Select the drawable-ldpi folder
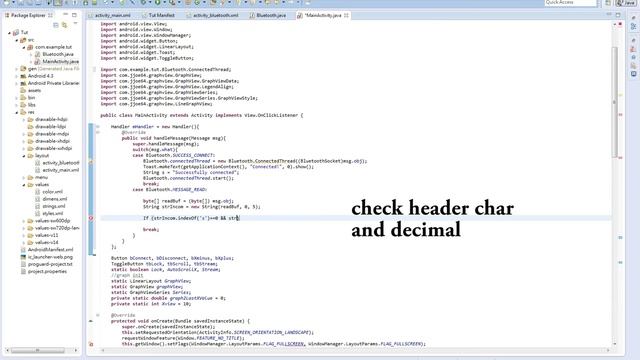Image resolution: width=640 pixels, height=360 pixels. pos(47,127)
